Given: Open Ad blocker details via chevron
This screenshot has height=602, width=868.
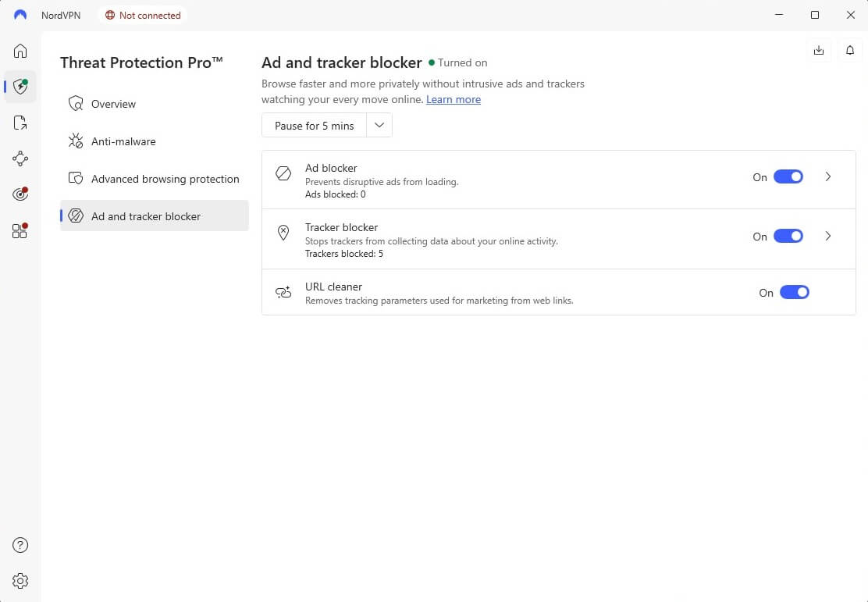Looking at the screenshot, I should coord(828,177).
